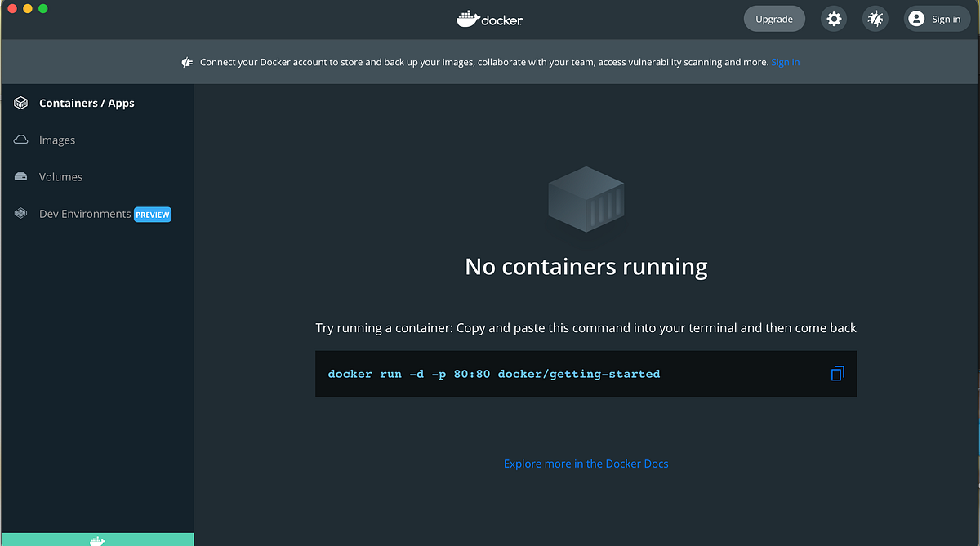Screen dimensions: 980x546
Task: Select the Containers / Apps section
Action: tap(86, 102)
